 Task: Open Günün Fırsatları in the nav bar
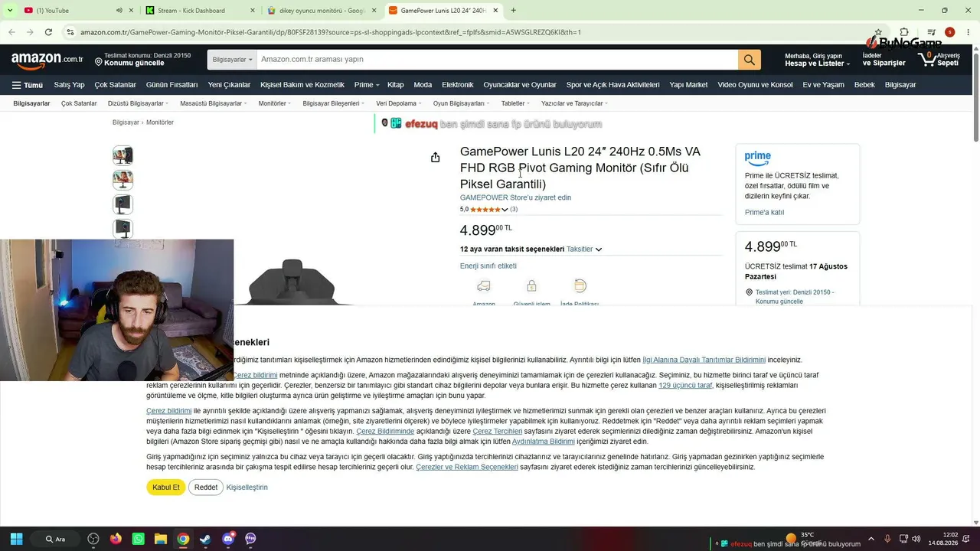coord(171,85)
